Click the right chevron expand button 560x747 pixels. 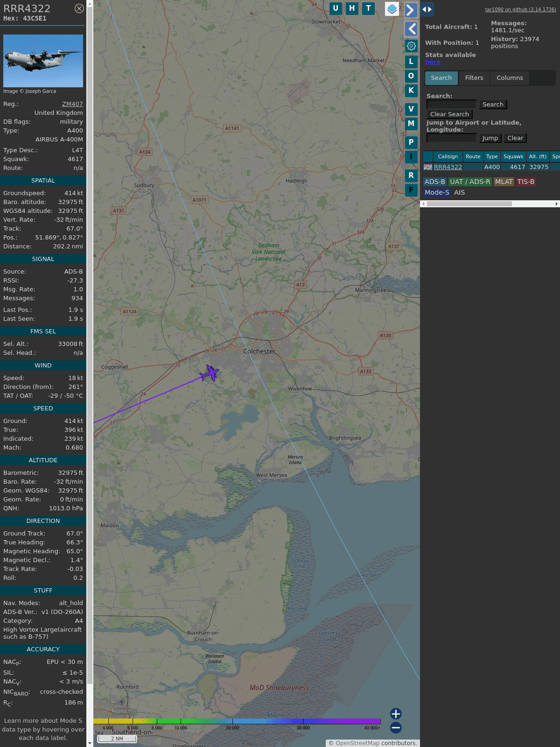click(411, 10)
